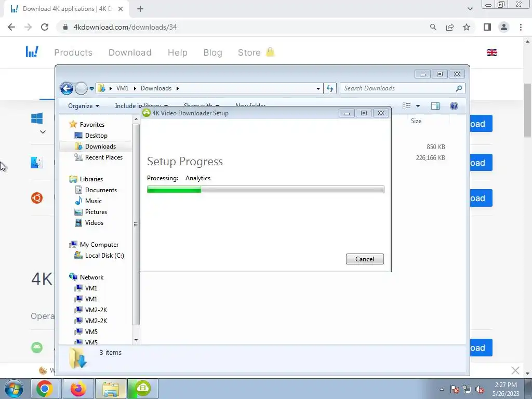Open recent pages dropdown next to back button
The image size is (532, 399).
[91, 88]
